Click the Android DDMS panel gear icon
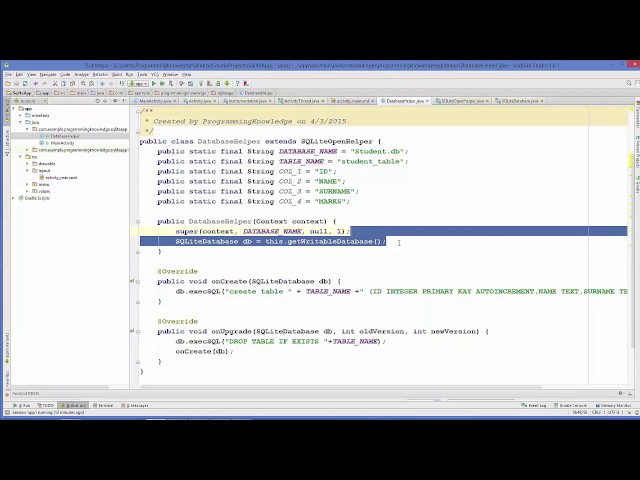This screenshot has width=640, height=480. coord(620,393)
